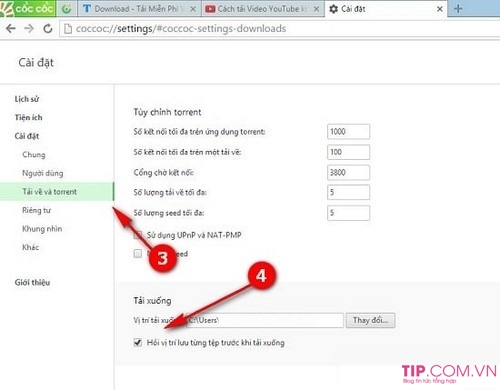Select Cài đặt in sidebar
The height and width of the screenshot is (390, 500).
tap(27, 136)
